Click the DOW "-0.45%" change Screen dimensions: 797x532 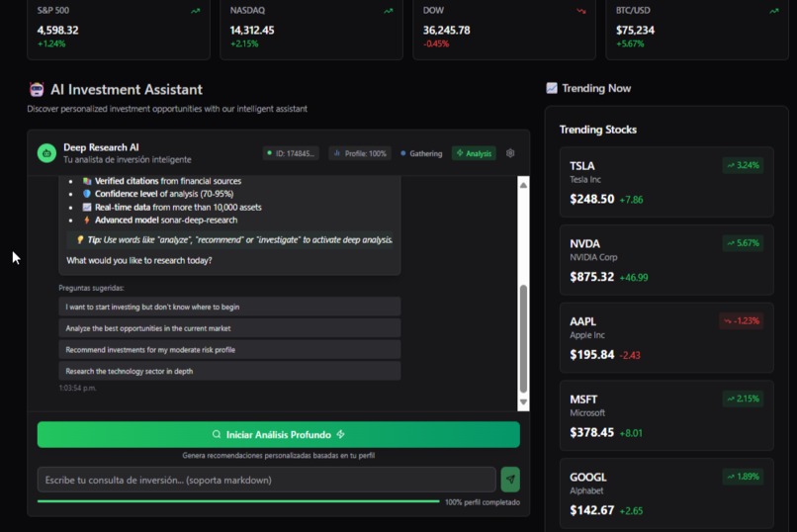pos(436,44)
